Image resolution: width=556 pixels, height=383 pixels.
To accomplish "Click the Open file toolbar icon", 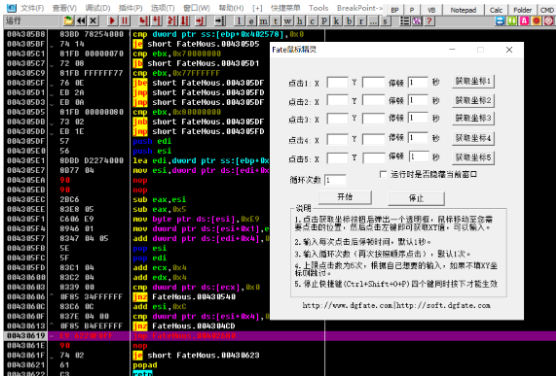I will click(x=68, y=21).
